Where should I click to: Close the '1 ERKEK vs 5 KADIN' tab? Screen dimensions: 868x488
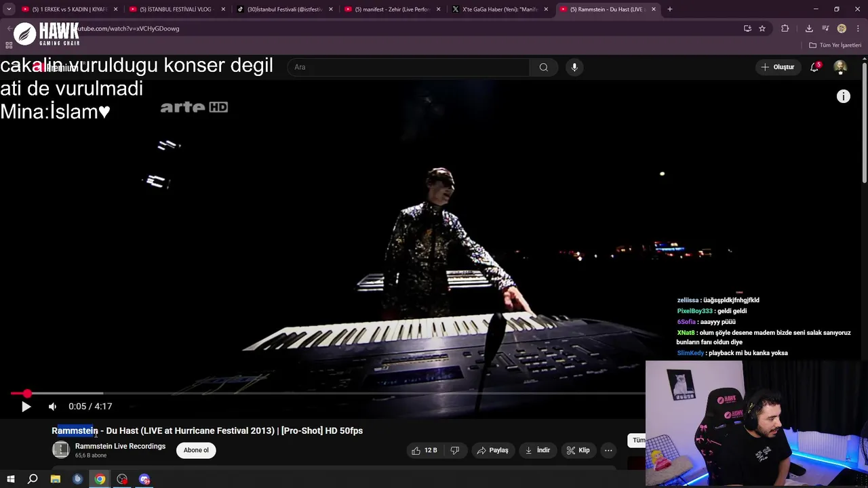115,9
